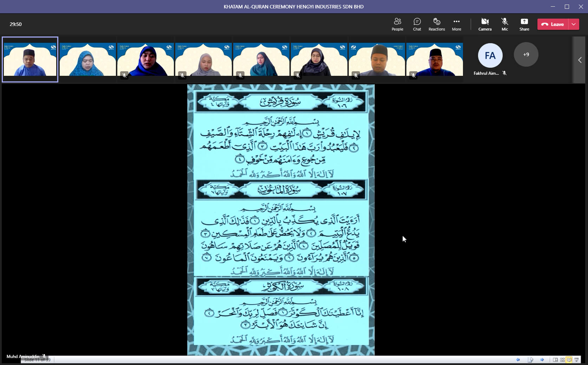The width and height of the screenshot is (588, 365).
Task: Click the FA avatar for Fakhrul
Action: [490, 55]
